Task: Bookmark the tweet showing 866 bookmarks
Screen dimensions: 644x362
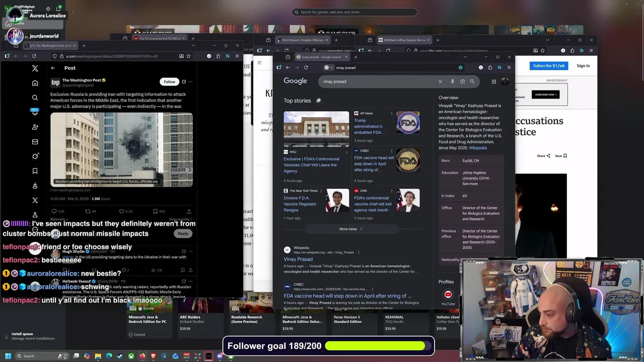Action: point(155,212)
